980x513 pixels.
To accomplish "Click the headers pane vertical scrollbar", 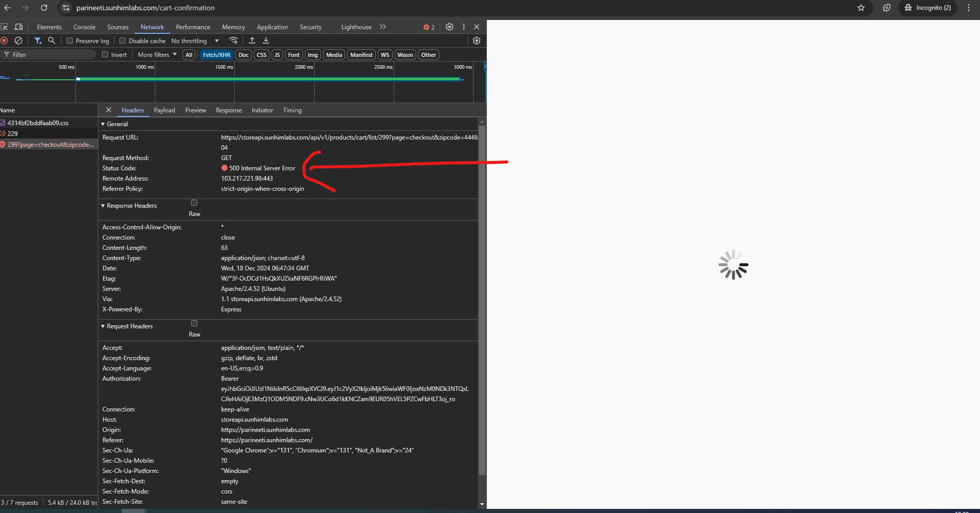I will [482, 300].
